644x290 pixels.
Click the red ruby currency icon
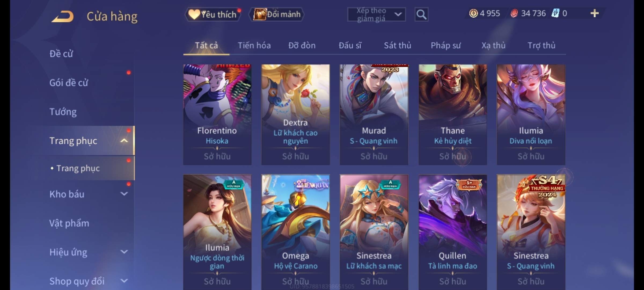click(514, 13)
